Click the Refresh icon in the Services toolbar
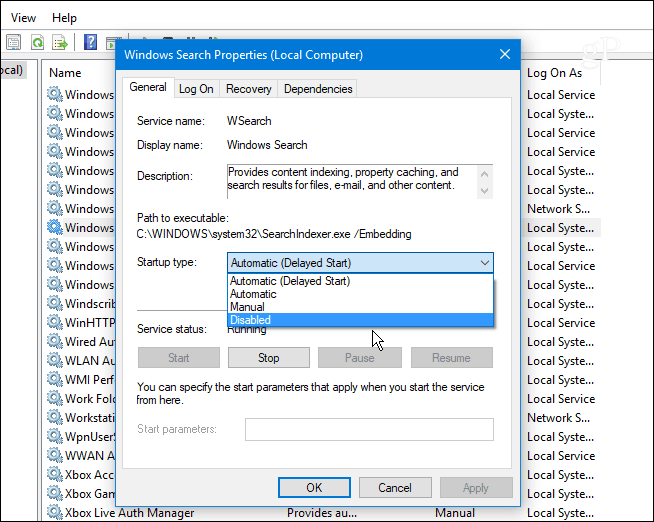Screen dimensions: 654x522 [x=38, y=42]
